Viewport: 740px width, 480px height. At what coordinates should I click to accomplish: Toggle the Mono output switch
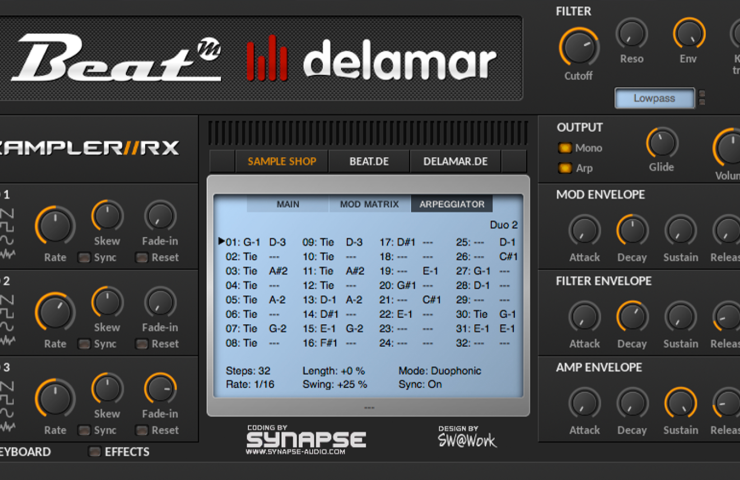[x=565, y=148]
